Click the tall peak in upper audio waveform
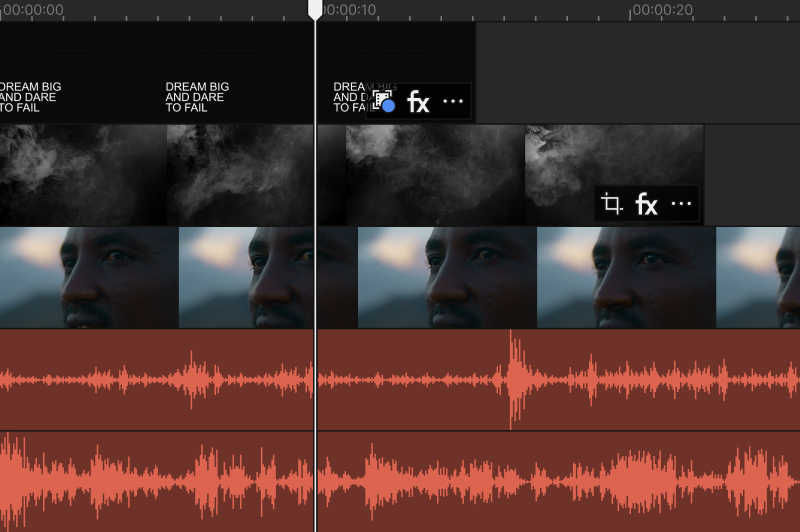Viewport: 800px width, 532px height. 513,378
